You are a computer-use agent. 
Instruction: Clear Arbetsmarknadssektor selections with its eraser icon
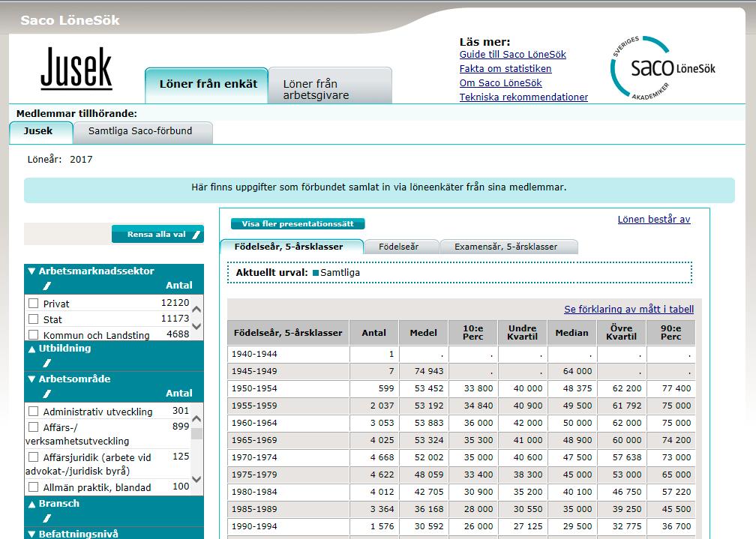pyautogui.click(x=46, y=286)
